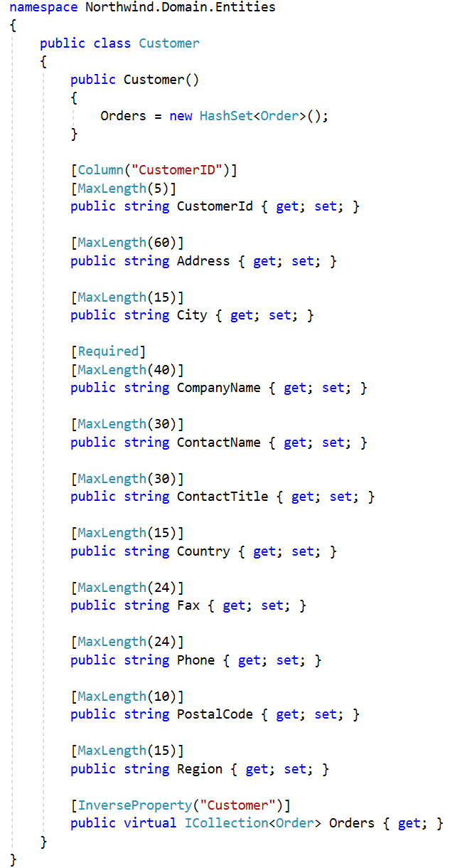Place cursor on Northwind.Domain.Entities namespace name

tap(180, 7)
